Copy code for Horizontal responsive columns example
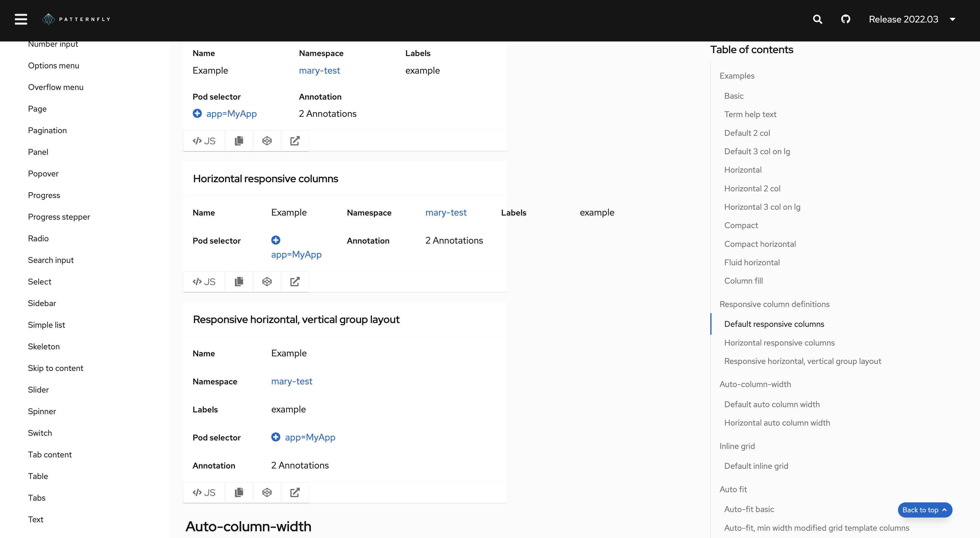 tap(238, 281)
